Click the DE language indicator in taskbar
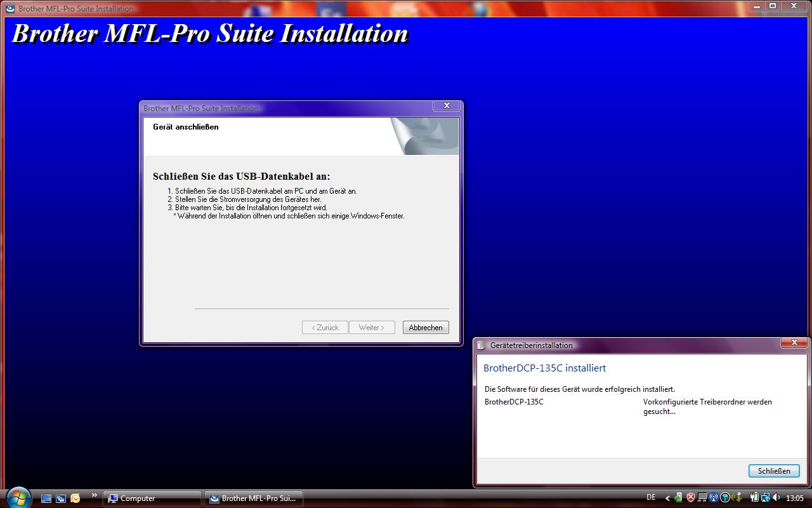 [x=651, y=497]
